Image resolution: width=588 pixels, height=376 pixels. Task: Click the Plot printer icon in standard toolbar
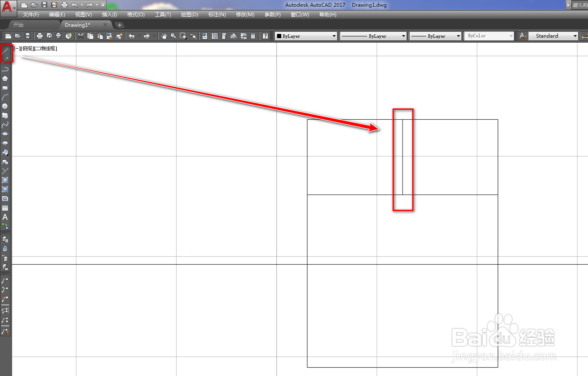click(x=40, y=36)
